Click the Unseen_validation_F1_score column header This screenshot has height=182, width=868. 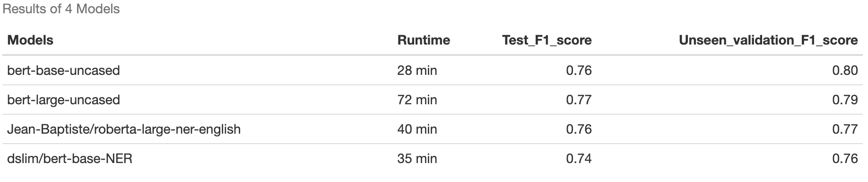(768, 40)
